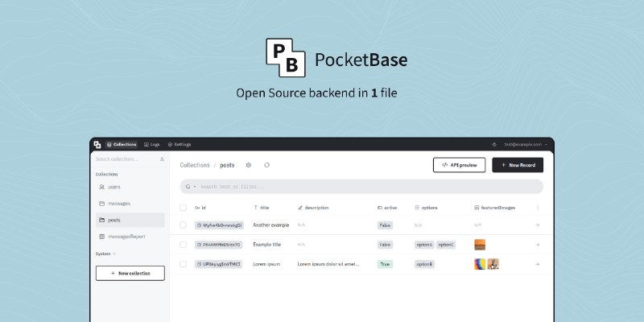
Task: Expand the System collections group
Action: pyautogui.click(x=105, y=254)
